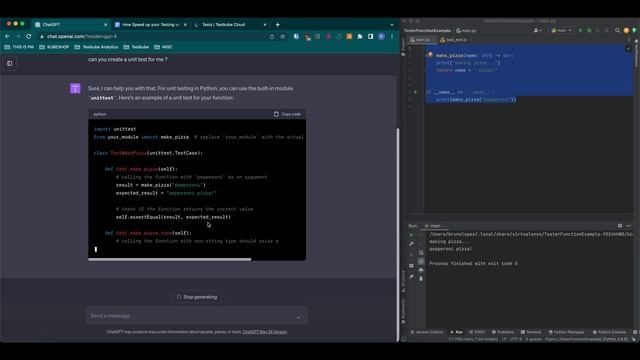640x360 pixels.
Task: Print the Run console output
Action: point(421,270)
